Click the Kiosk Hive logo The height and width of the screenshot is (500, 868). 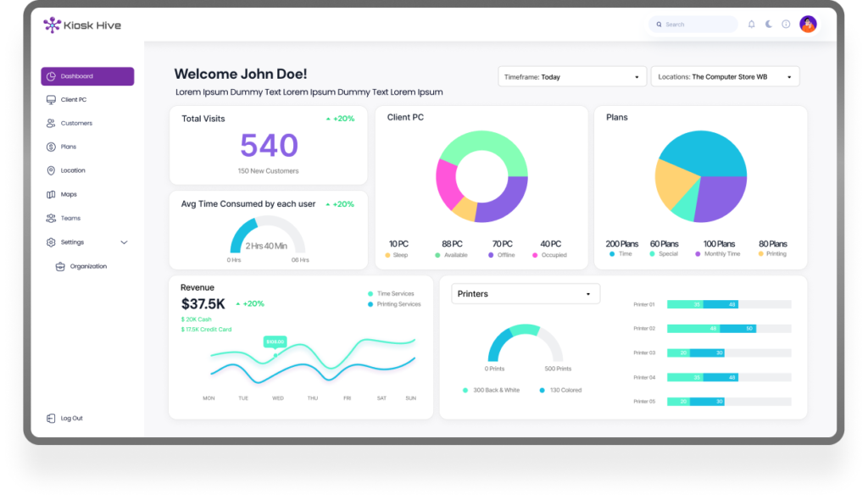coord(82,25)
